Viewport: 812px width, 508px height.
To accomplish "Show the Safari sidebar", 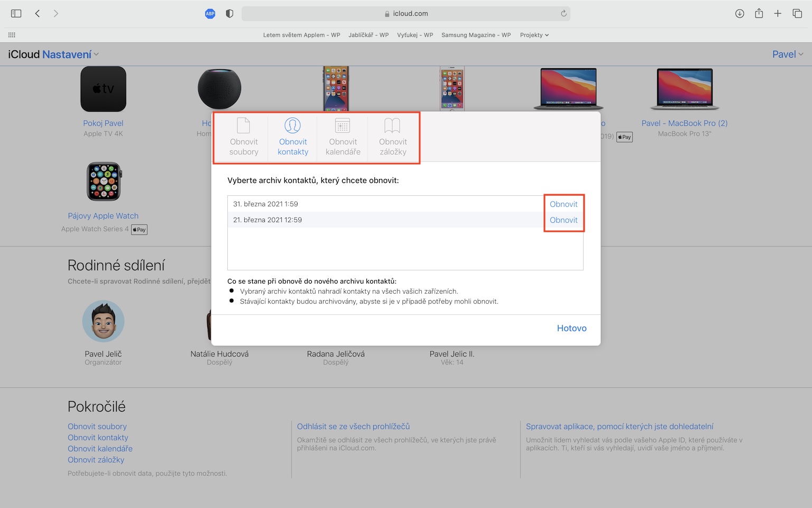I will (16, 14).
